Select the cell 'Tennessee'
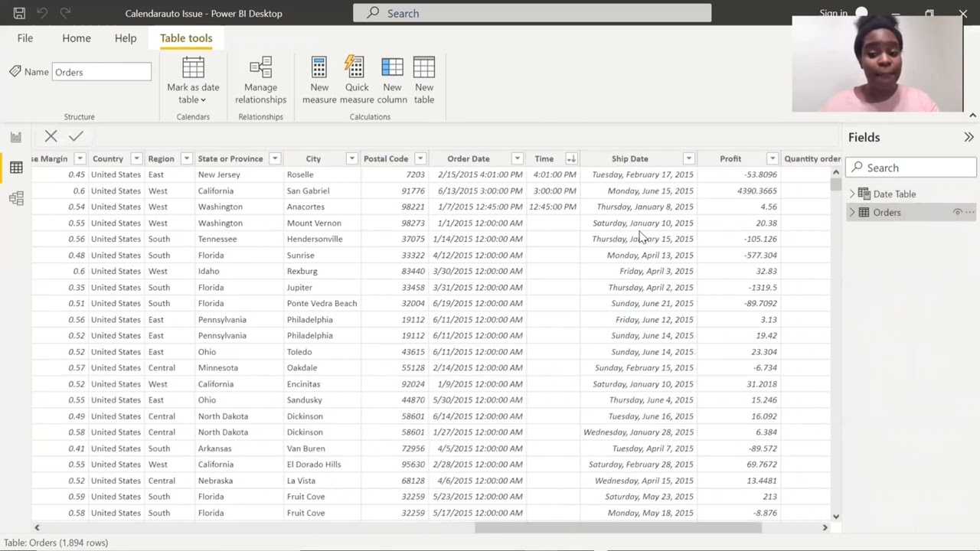This screenshot has width=980, height=551. 217,239
